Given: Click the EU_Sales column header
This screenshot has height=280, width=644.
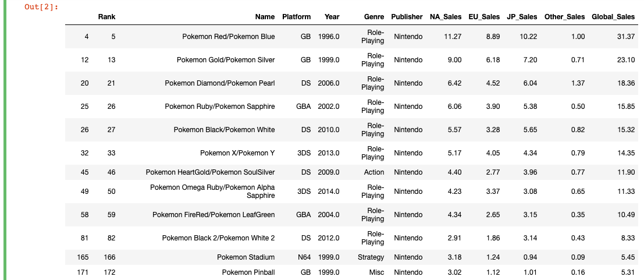Looking at the screenshot, I should (x=484, y=17).
